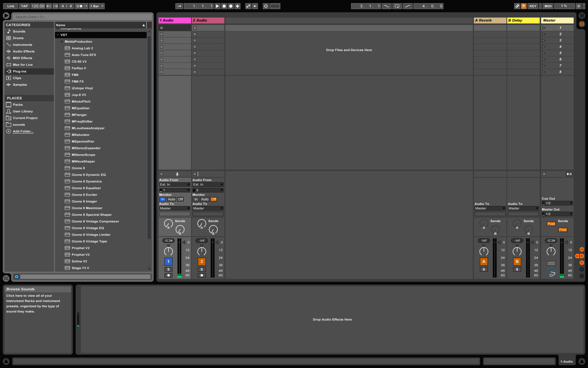Viewport: 588px width, 368px height.
Task: Click the Link button
Action: pos(11,6)
